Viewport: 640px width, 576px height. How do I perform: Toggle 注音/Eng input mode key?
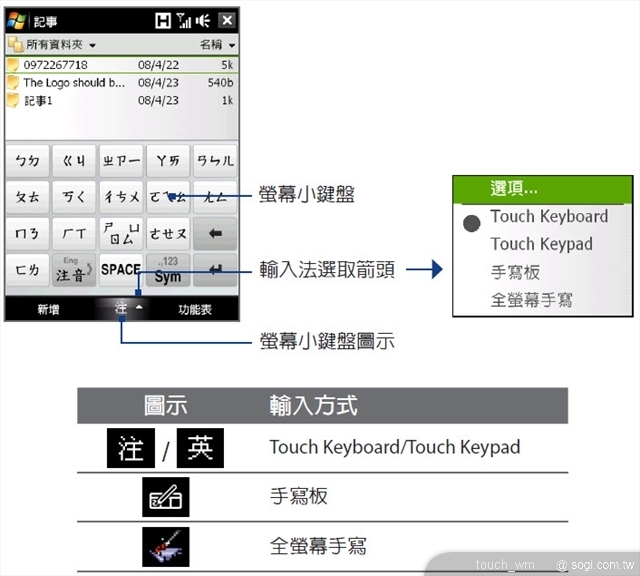pyautogui.click(x=73, y=270)
